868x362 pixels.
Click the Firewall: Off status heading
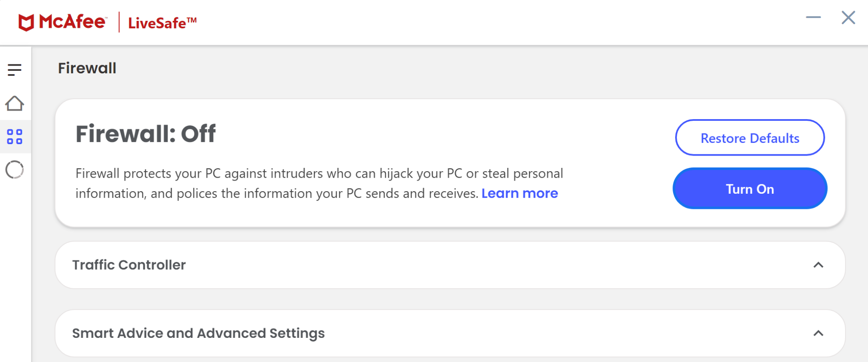(145, 134)
